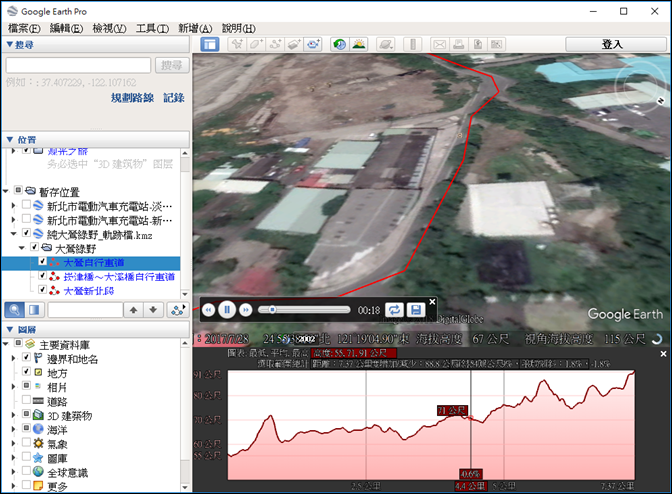Image resolution: width=672 pixels, height=494 pixels.
Task: Select the Ruler tool
Action: pyautogui.click(x=413, y=44)
